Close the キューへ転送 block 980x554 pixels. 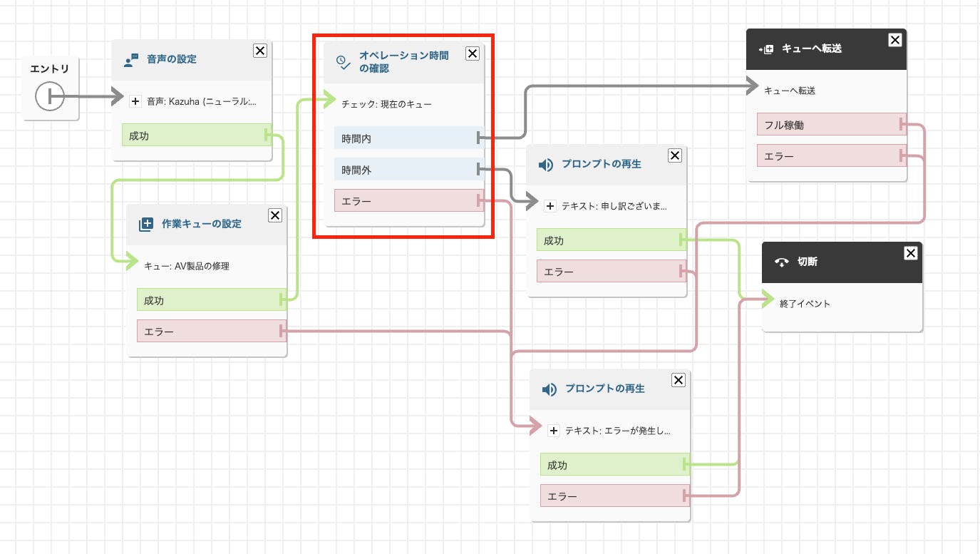click(895, 40)
